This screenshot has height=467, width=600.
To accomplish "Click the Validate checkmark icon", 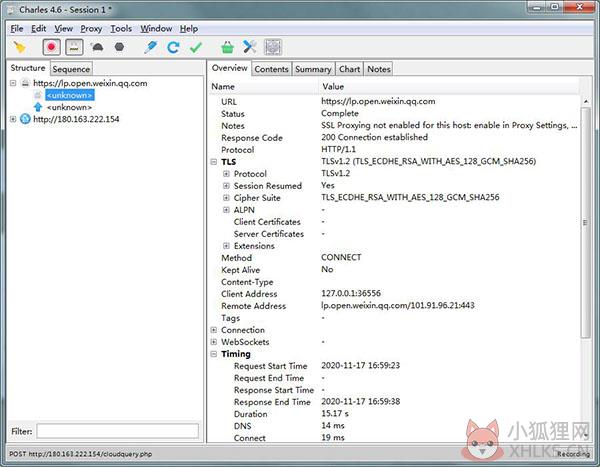I will point(196,47).
